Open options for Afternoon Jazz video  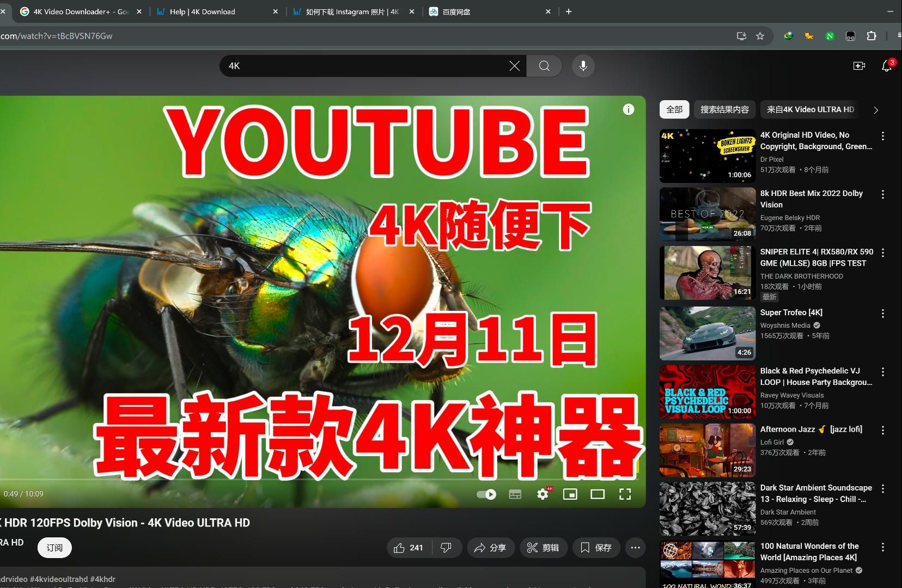(883, 430)
